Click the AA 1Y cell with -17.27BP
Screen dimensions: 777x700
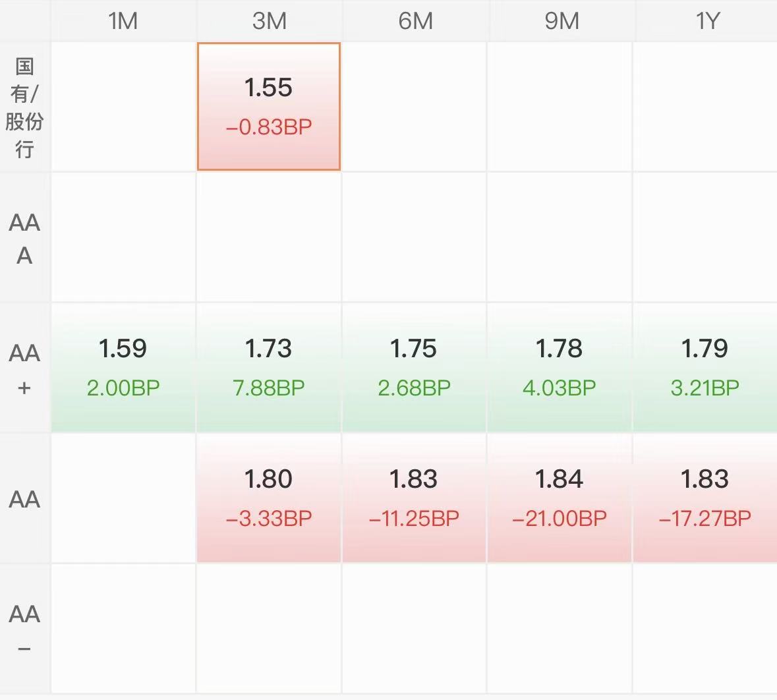[705, 498]
